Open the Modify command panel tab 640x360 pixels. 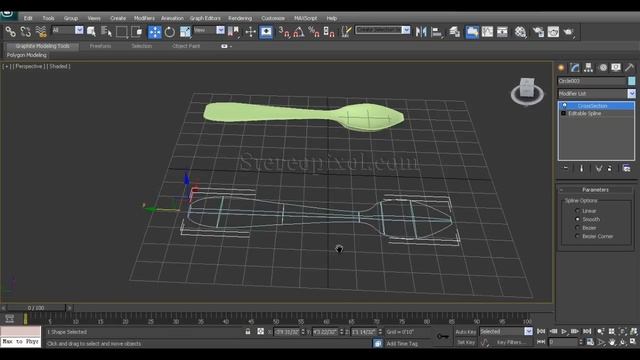575,68
